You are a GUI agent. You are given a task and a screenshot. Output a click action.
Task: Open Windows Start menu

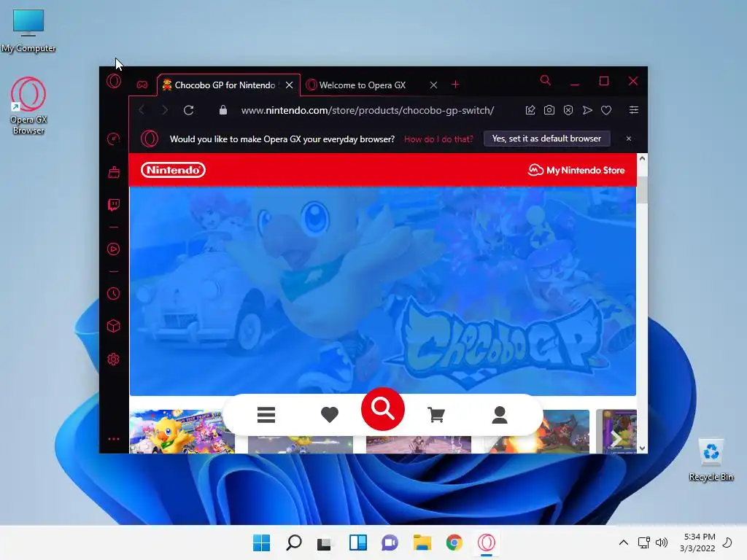(x=261, y=542)
